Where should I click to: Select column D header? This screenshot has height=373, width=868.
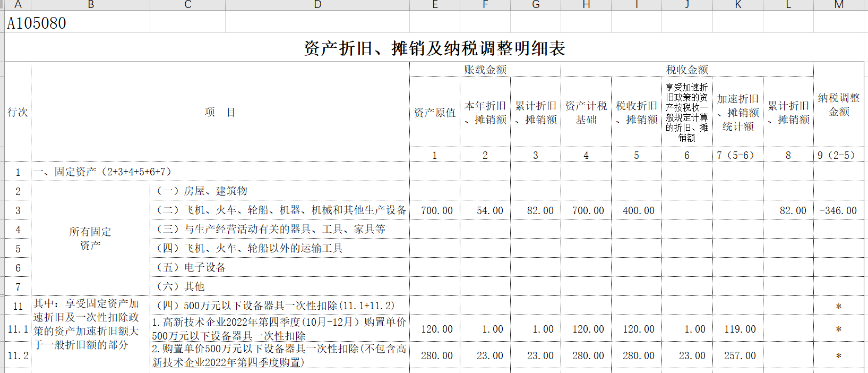click(x=317, y=5)
